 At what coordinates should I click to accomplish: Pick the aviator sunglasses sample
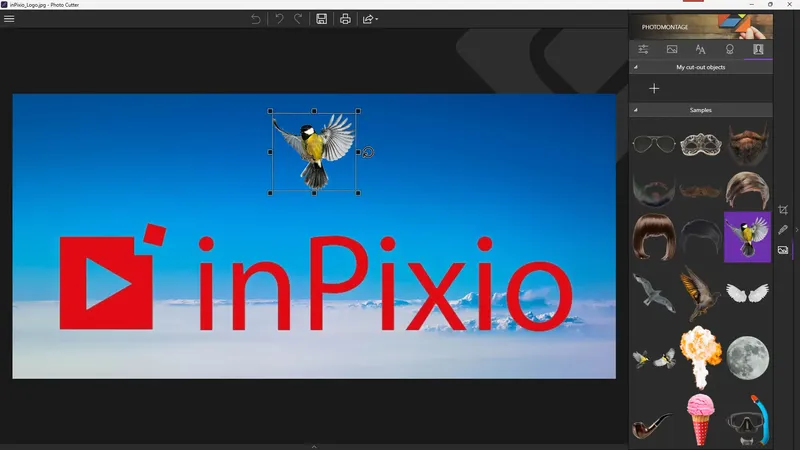pyautogui.click(x=654, y=144)
